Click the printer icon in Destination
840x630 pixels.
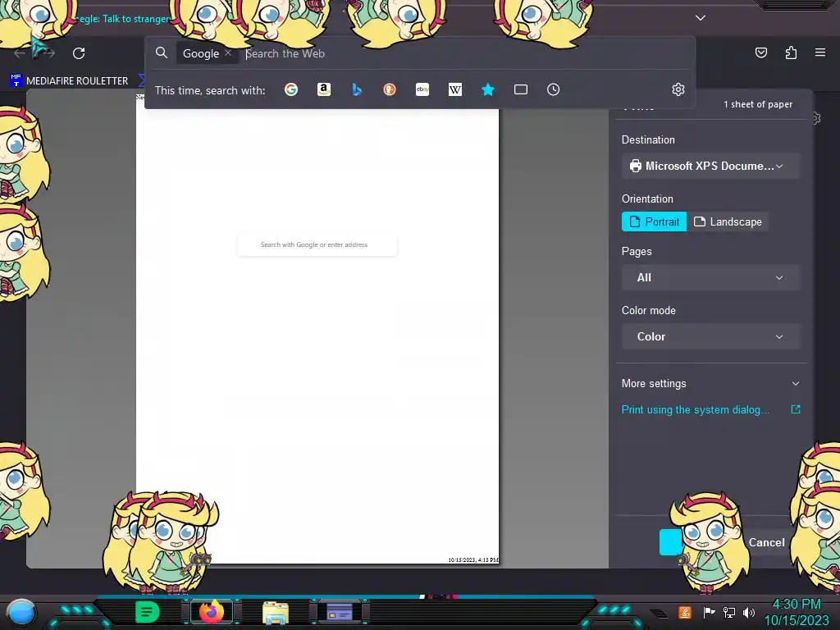636,166
